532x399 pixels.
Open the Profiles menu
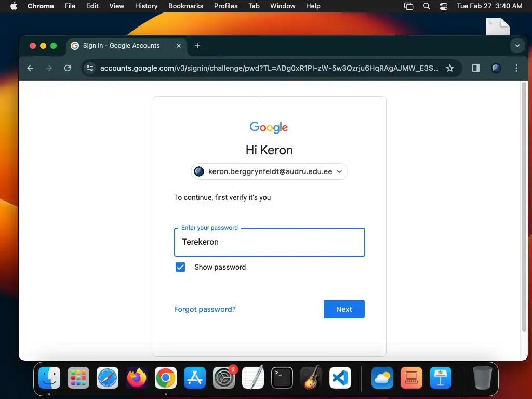pos(225,6)
